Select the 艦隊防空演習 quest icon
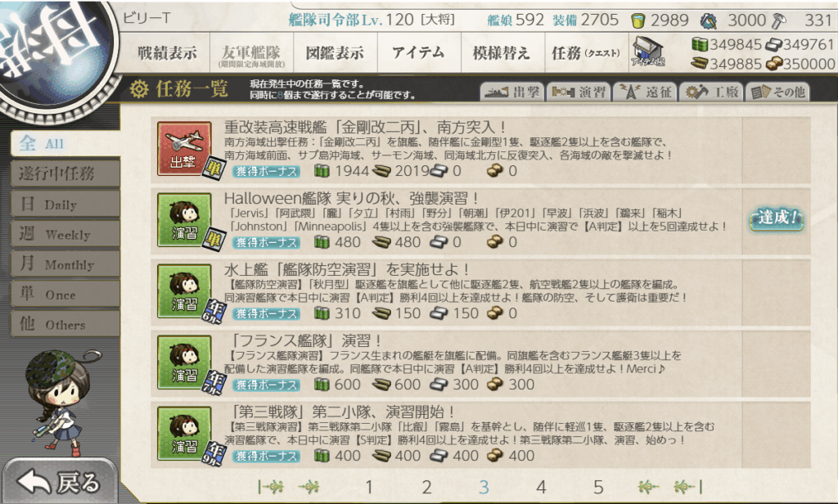Screen dimensions: 838x504 click(x=184, y=290)
